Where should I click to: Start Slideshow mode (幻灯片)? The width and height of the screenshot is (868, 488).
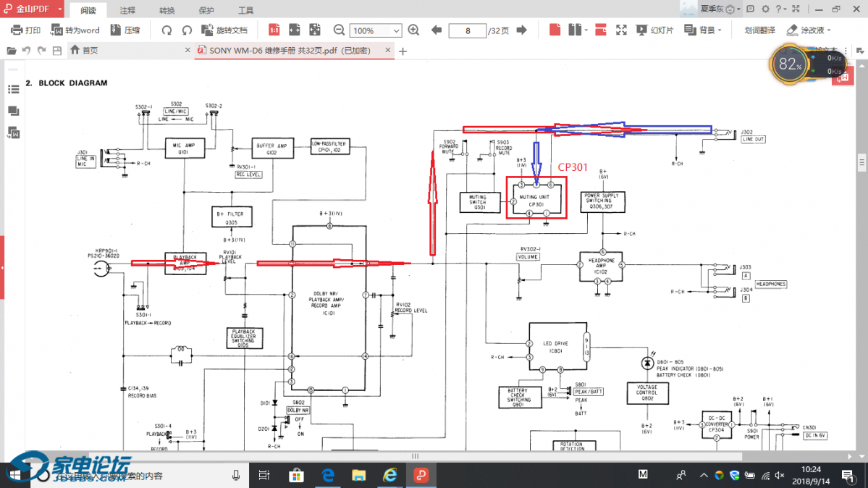coord(654,30)
